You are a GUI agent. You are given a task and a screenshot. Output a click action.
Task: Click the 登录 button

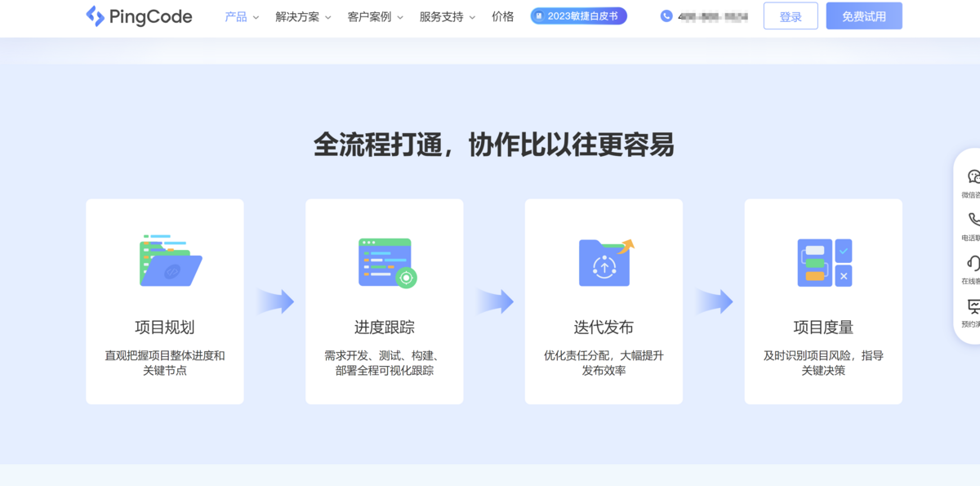pos(790,16)
